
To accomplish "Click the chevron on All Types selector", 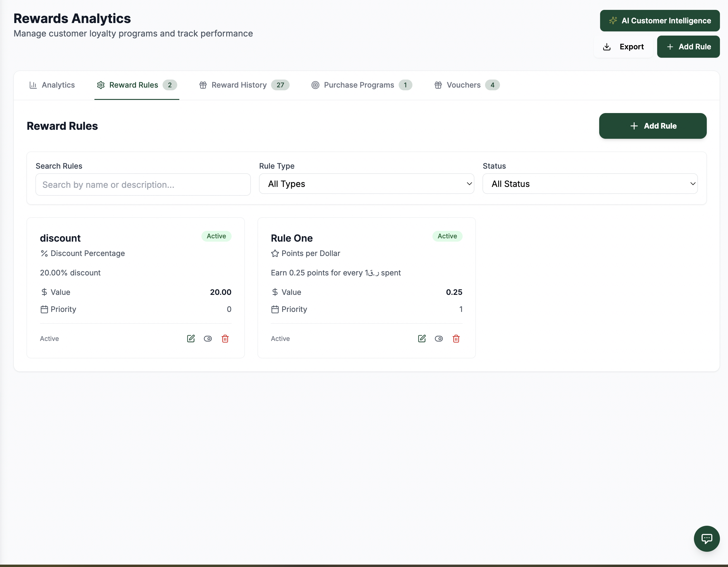I will pos(469,184).
